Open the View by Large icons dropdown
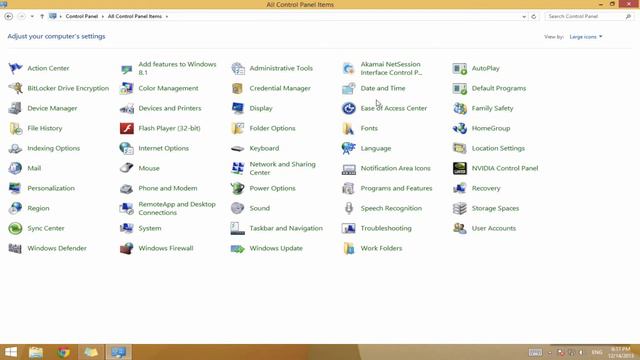This screenshot has width=640, height=360. click(x=586, y=37)
